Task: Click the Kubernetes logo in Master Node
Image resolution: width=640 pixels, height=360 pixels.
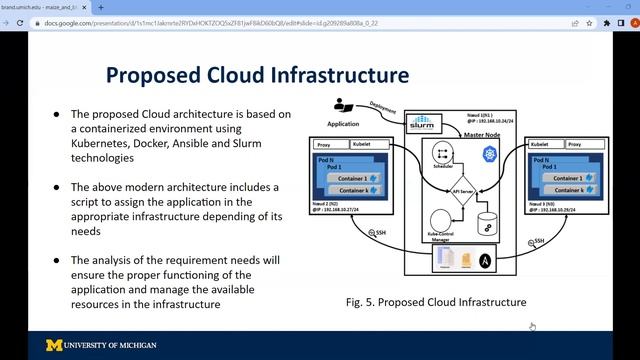Action: coord(490,154)
